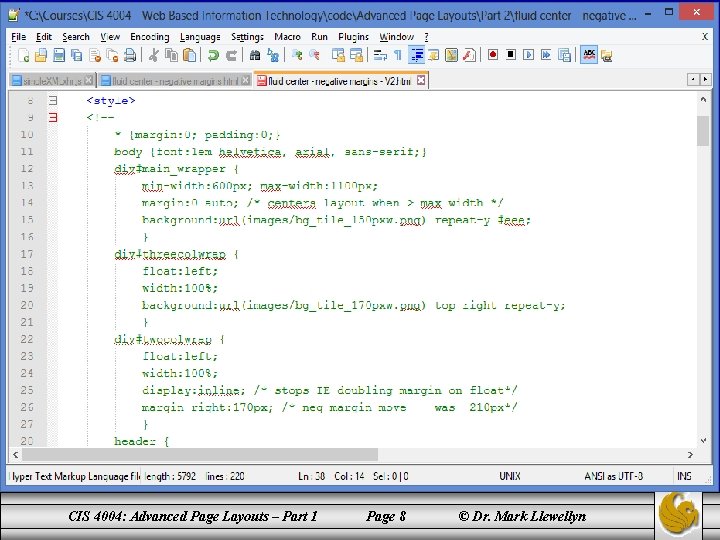This screenshot has width=720, height=540.
Task: Undo last edit with green arrow
Action: pos(213,56)
